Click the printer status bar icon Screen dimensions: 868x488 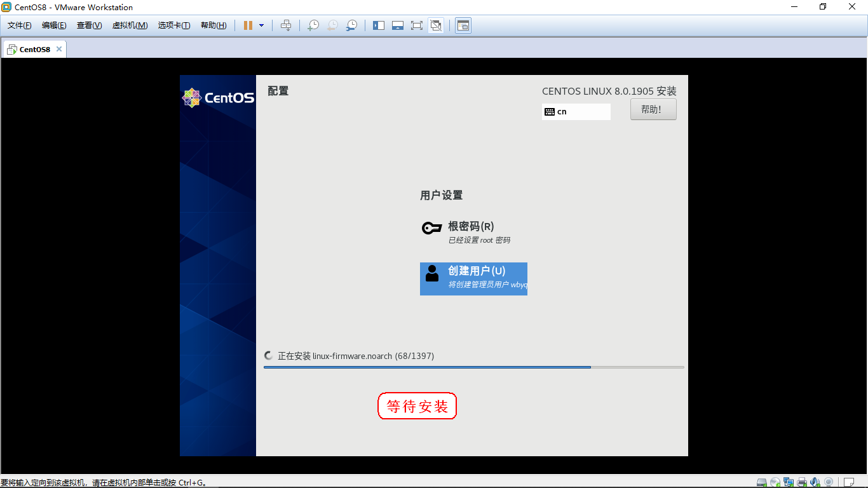click(x=802, y=482)
